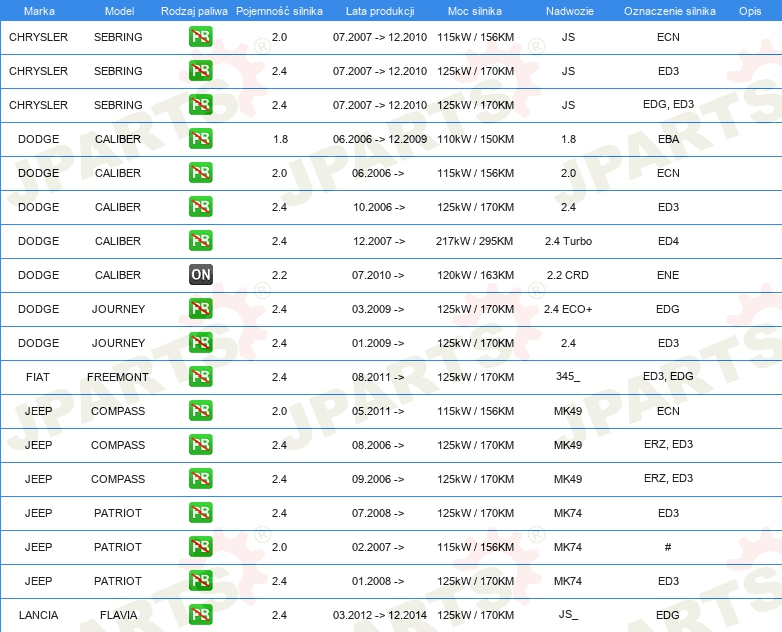Click the EBA engine code cell

(x=668, y=139)
